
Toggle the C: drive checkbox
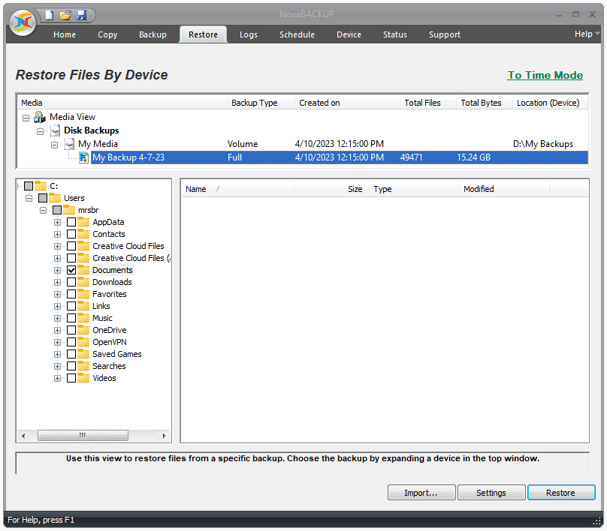[28, 186]
